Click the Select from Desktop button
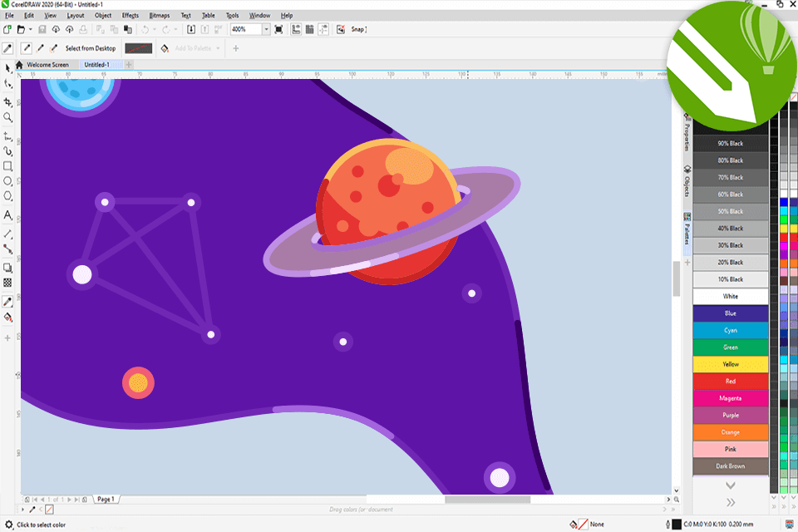Image resolution: width=798 pixels, height=532 pixels. (91, 48)
